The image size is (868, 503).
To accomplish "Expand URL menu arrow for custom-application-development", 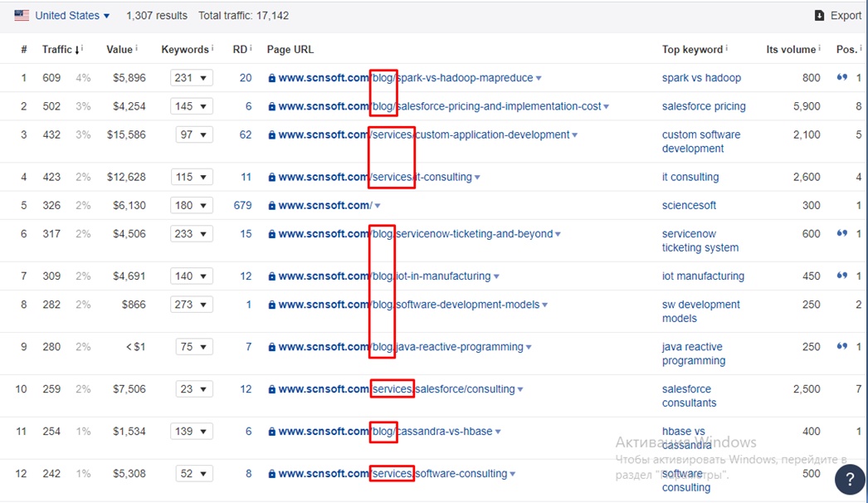I will tap(574, 135).
